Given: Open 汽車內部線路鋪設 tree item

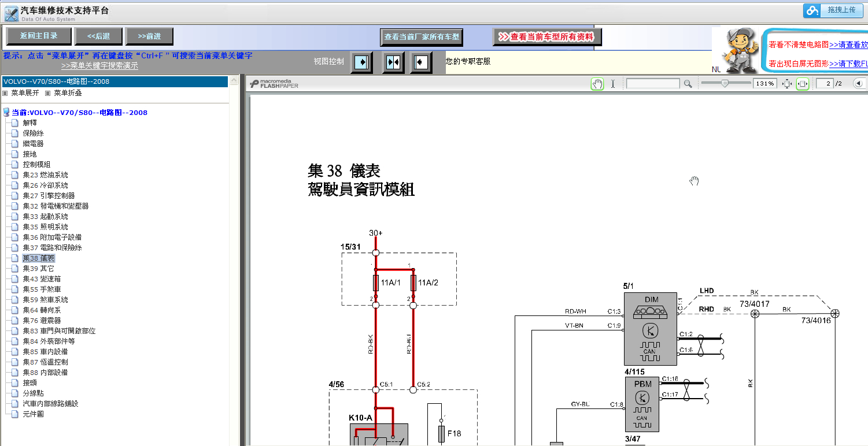Looking at the screenshot, I should coord(51,404).
